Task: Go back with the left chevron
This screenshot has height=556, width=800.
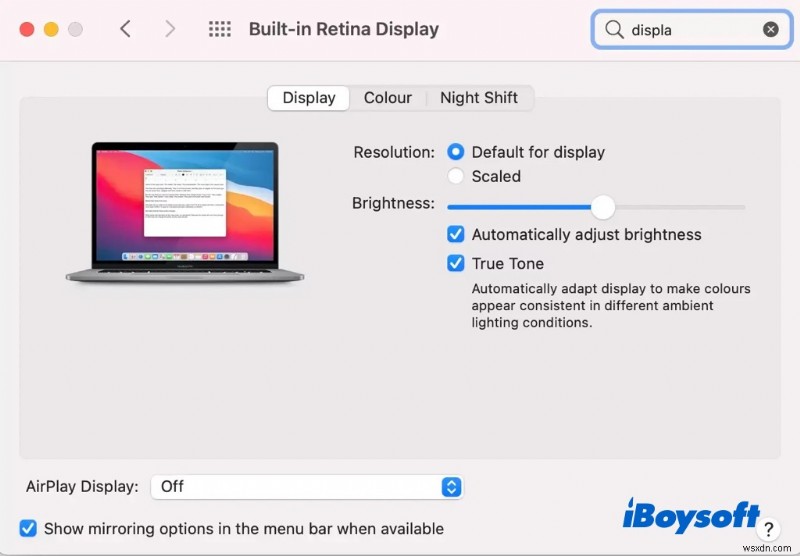Action: (126, 29)
